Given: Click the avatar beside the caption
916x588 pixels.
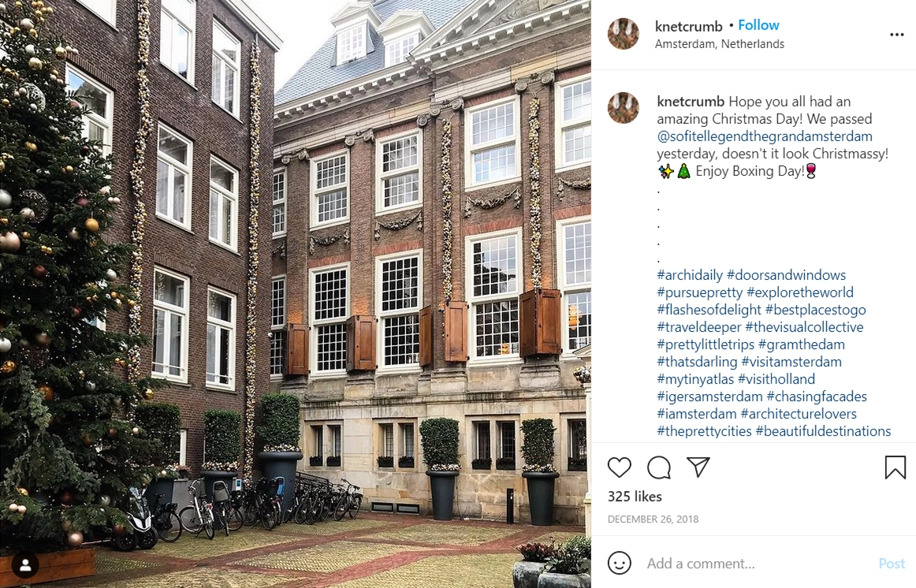Looking at the screenshot, I should (x=624, y=108).
